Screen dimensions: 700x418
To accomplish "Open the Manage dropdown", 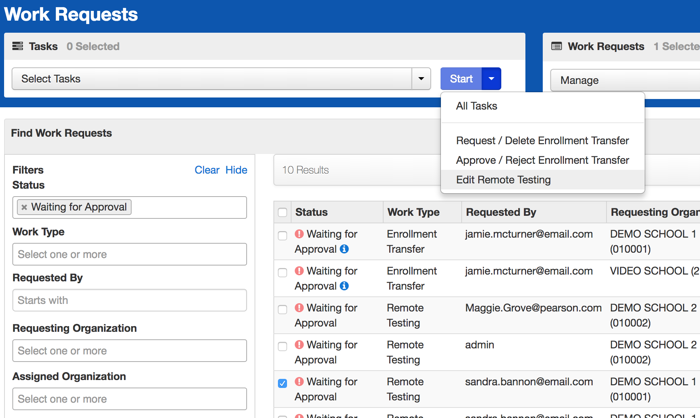I will coord(622,80).
